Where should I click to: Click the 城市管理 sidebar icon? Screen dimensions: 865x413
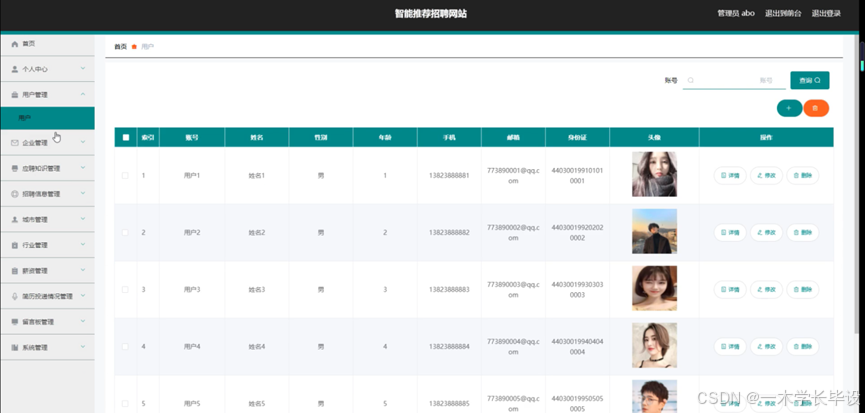[x=15, y=219]
